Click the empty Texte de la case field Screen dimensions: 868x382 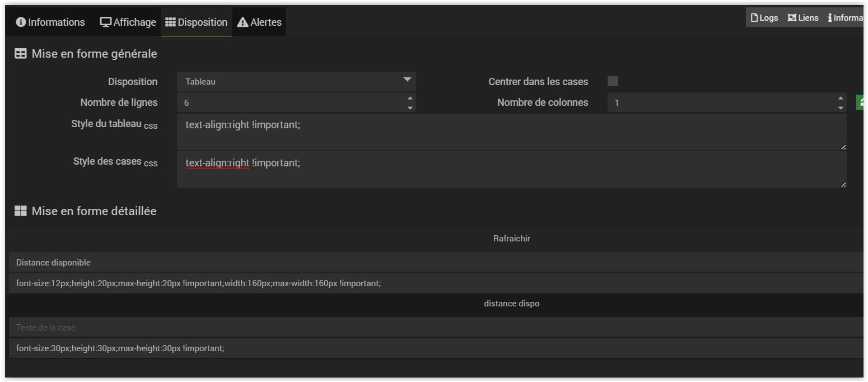coord(434,327)
